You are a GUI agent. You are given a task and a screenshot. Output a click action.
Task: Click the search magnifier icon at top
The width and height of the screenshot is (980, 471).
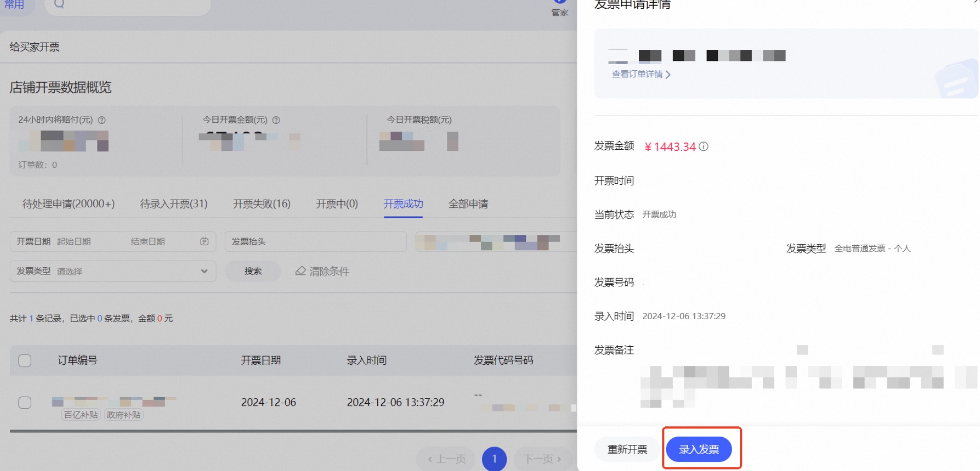pos(60,4)
